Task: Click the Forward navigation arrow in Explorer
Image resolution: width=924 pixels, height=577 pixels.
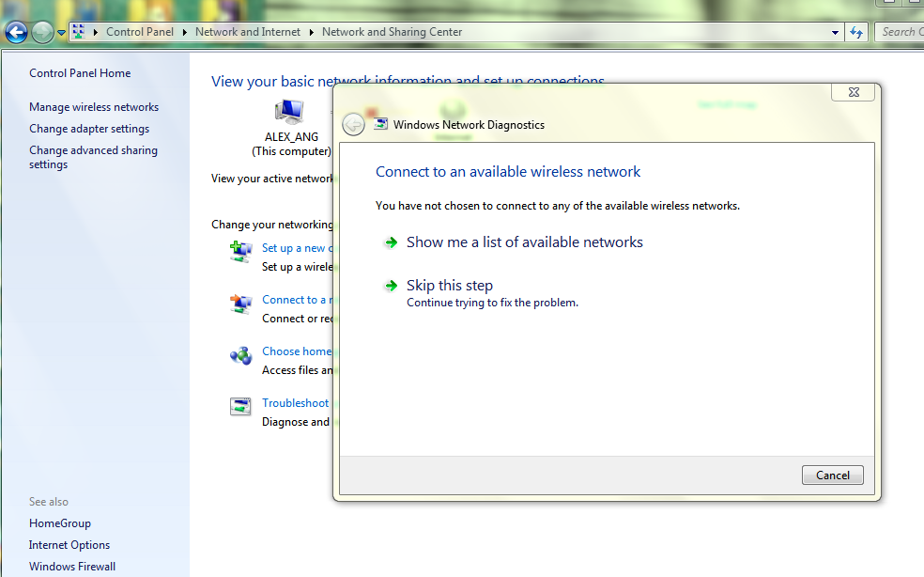Action: [42, 32]
